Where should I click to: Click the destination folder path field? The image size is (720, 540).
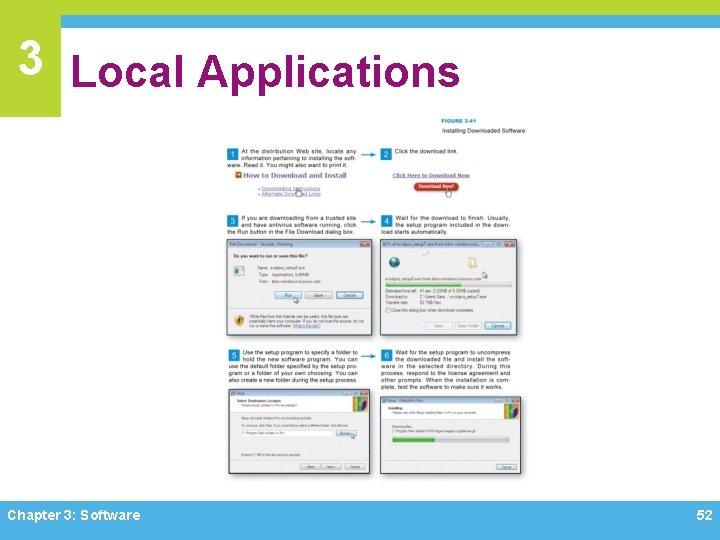(287, 433)
